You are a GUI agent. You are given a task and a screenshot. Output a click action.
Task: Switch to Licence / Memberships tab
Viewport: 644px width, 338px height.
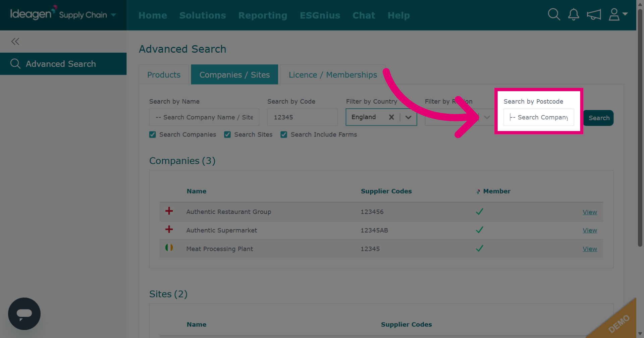click(x=333, y=74)
